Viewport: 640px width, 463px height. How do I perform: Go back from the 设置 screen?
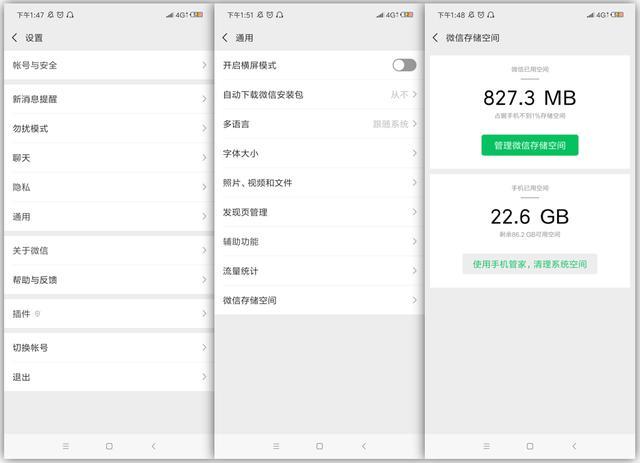point(15,38)
